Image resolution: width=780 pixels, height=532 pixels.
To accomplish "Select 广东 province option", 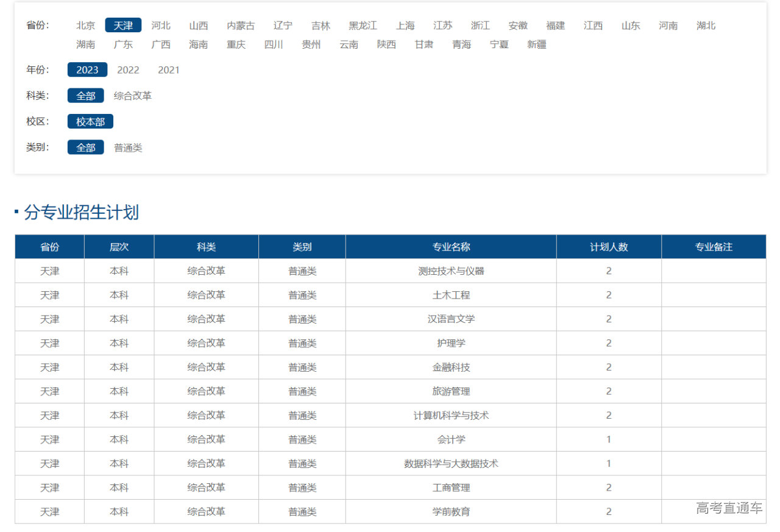I will (x=123, y=44).
